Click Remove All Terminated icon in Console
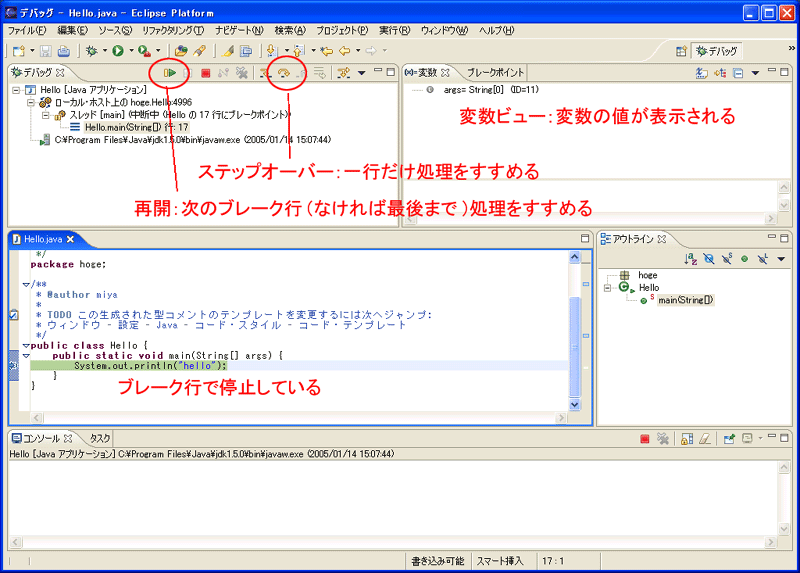 pyautogui.click(x=663, y=438)
